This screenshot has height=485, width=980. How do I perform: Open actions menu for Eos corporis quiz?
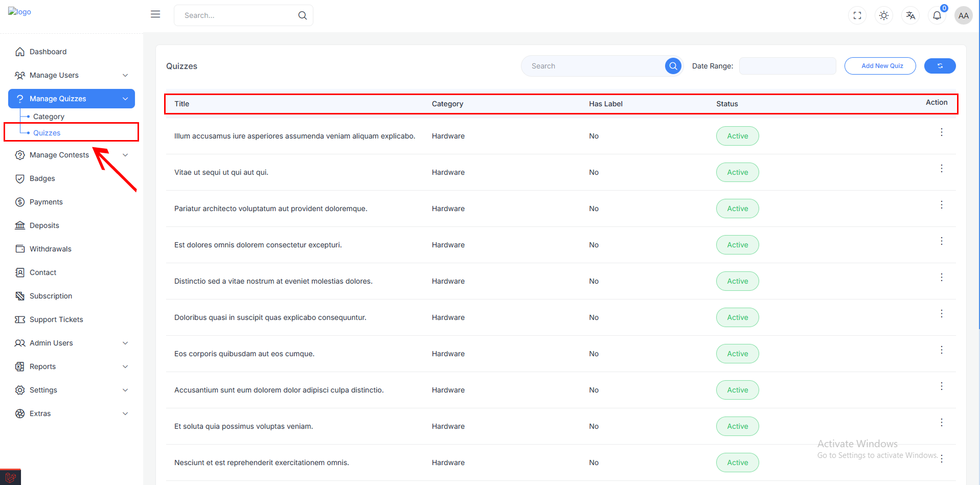941,350
